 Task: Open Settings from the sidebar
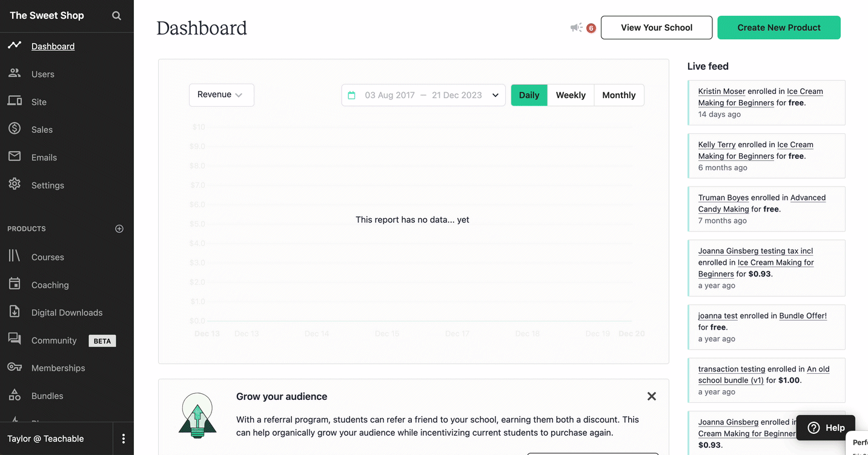48,185
